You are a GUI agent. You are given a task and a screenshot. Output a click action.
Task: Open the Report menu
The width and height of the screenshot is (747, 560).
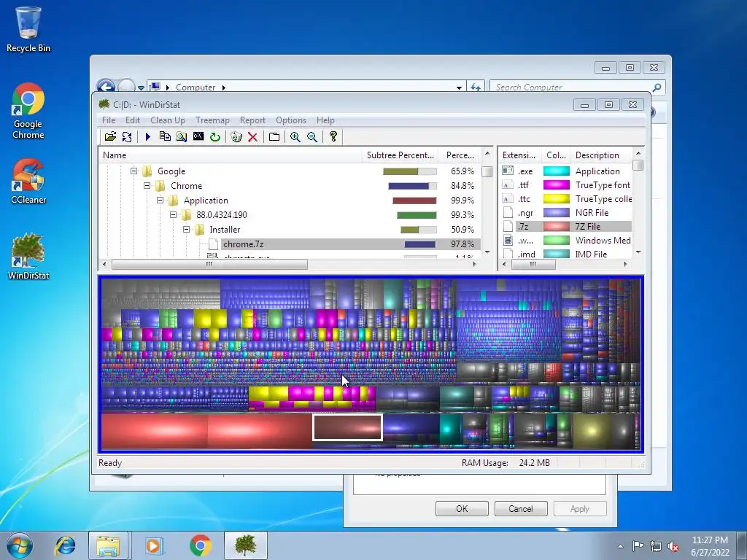[252, 120]
